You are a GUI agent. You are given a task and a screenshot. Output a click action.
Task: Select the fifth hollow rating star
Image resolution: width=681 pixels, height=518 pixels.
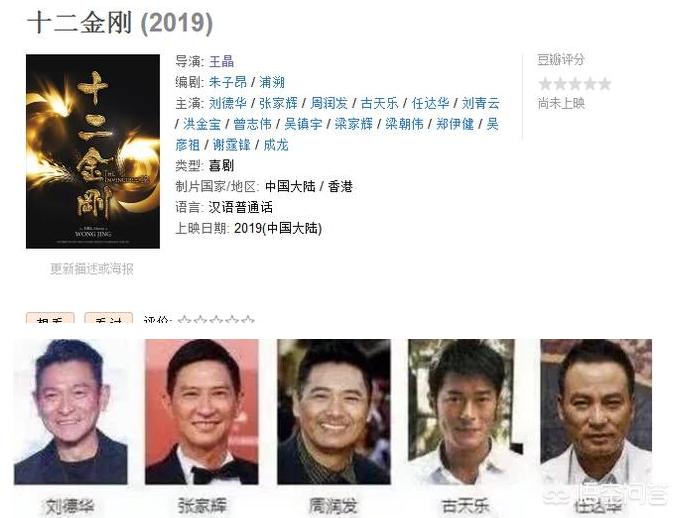pos(247,320)
